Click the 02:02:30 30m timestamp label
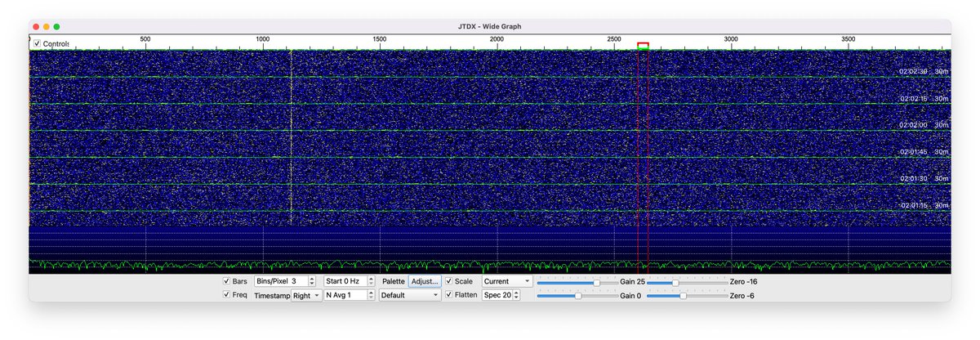 coord(924,72)
